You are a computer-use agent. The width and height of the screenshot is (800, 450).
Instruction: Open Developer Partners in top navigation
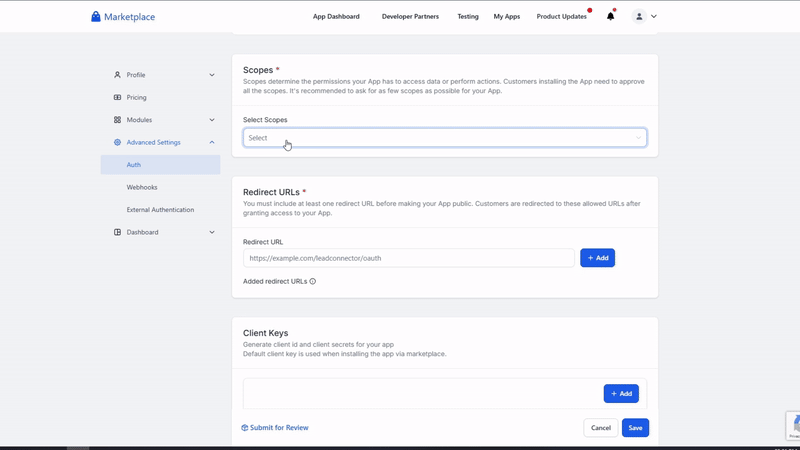410,16
